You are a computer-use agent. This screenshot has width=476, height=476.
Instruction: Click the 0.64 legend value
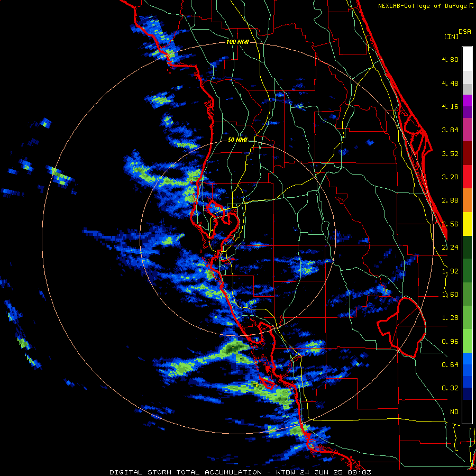click(450, 364)
